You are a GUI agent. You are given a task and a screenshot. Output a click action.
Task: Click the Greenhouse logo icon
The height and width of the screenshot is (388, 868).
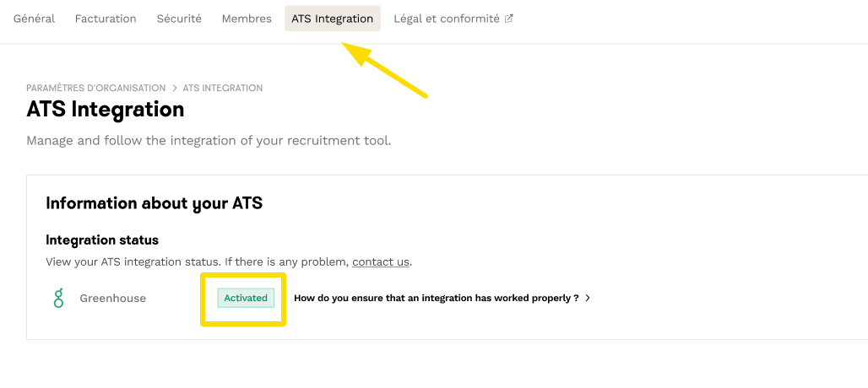pos(58,298)
